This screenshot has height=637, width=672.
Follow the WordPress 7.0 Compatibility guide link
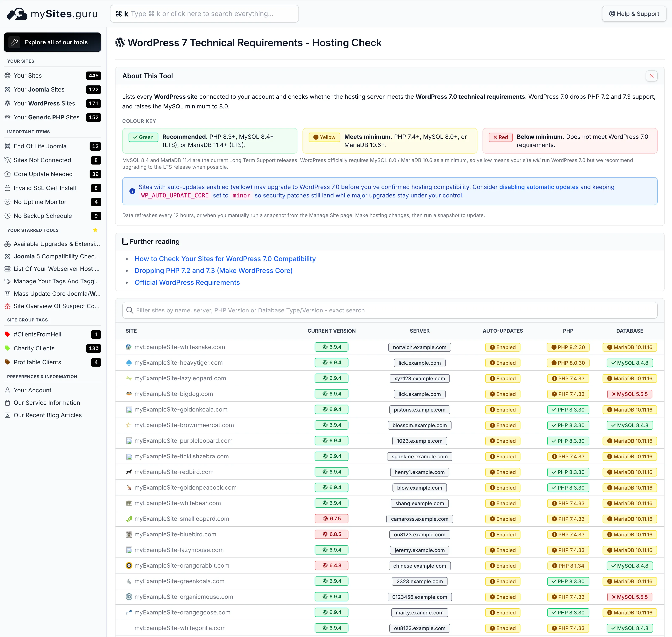coord(225,258)
